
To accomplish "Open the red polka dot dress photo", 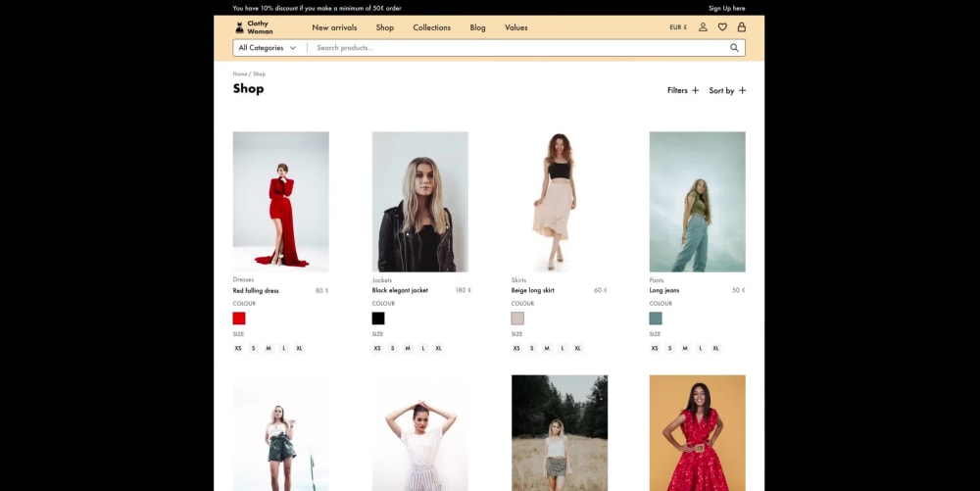I will click(698, 433).
